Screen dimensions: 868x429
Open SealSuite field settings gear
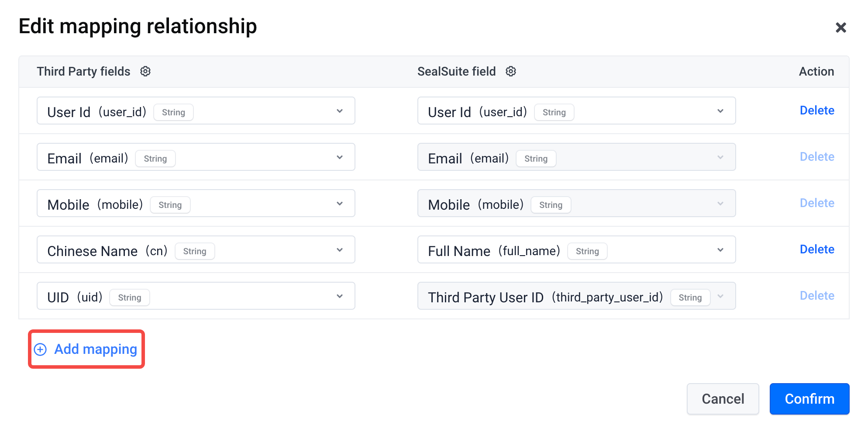point(511,71)
